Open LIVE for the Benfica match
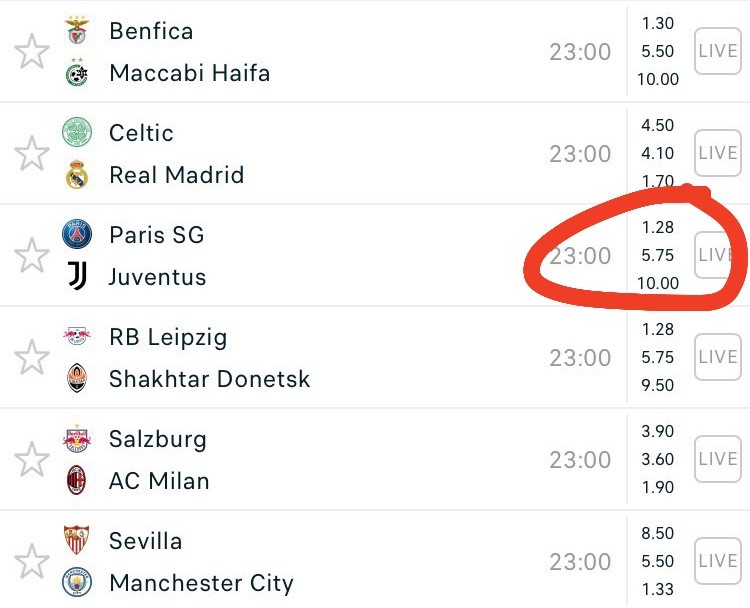 (x=717, y=51)
